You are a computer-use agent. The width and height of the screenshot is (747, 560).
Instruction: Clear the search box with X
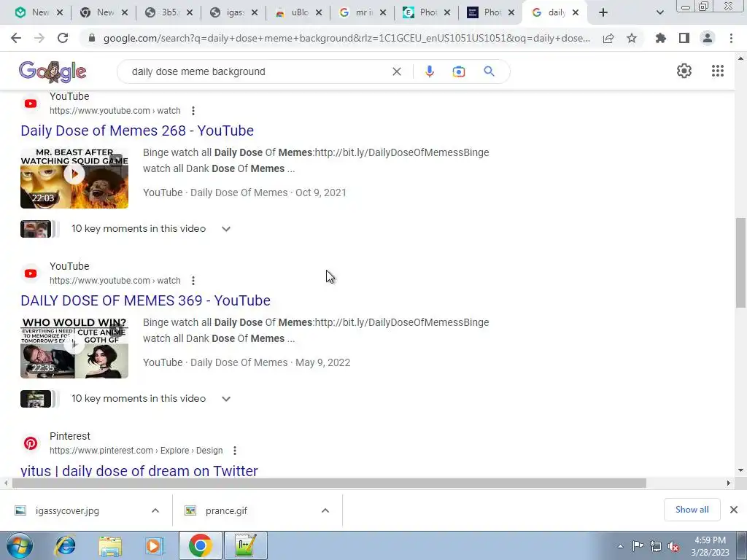click(396, 71)
